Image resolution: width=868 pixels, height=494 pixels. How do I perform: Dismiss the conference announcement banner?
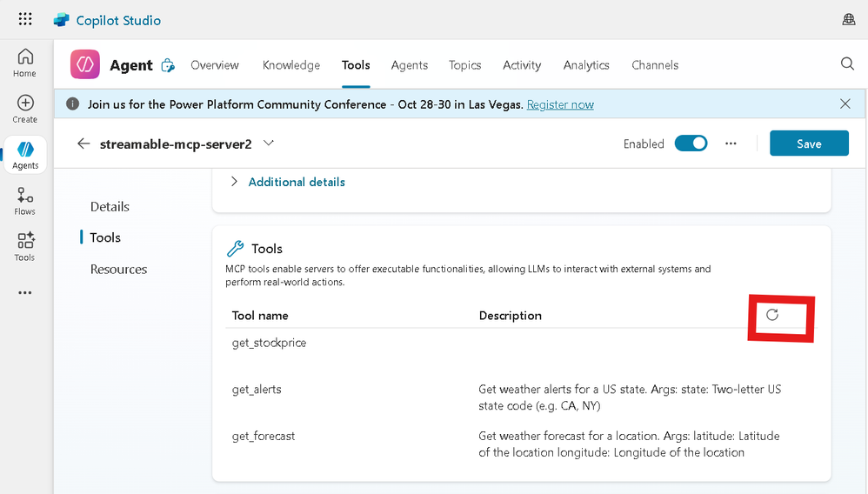tap(845, 103)
